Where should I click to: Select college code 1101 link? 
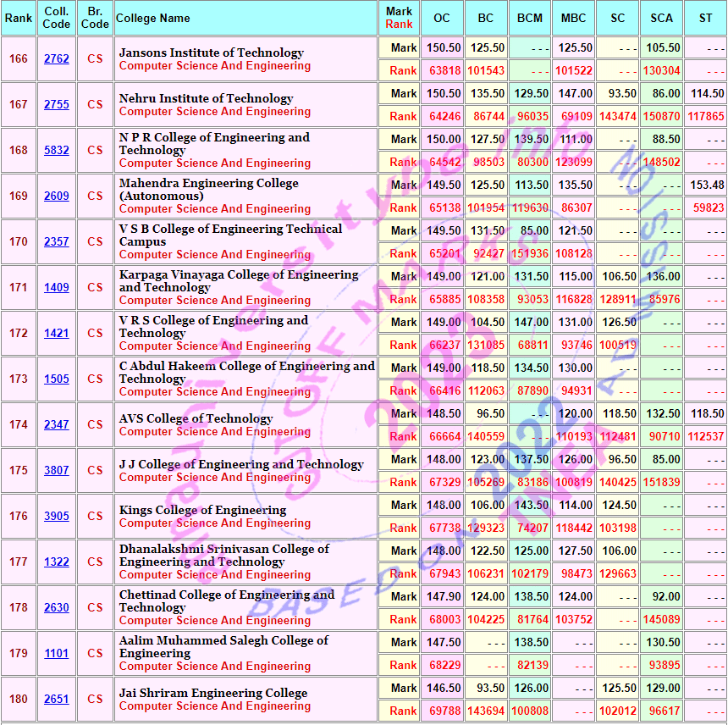[57, 653]
